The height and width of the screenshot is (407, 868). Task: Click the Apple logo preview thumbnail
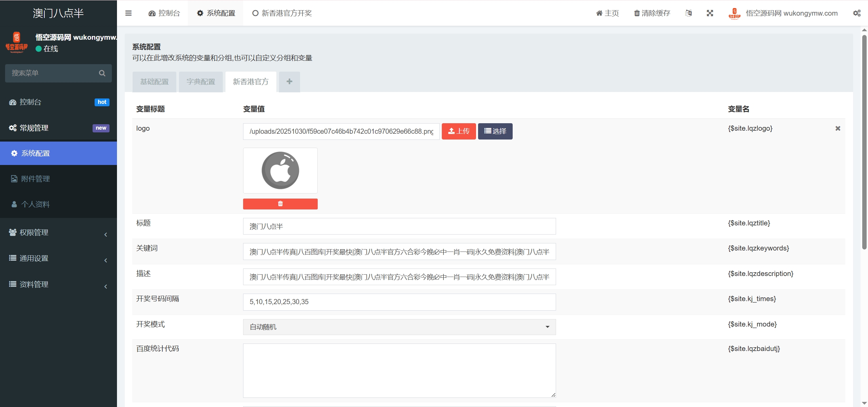point(280,170)
